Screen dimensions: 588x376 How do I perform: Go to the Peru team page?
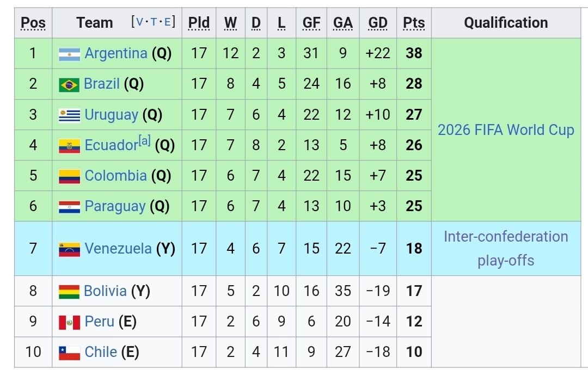point(100,322)
